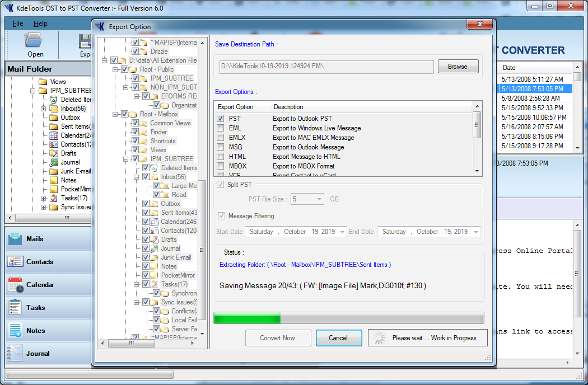Expand Inbox(56) in Mail Folder tree
588x385 pixels.
44,109
